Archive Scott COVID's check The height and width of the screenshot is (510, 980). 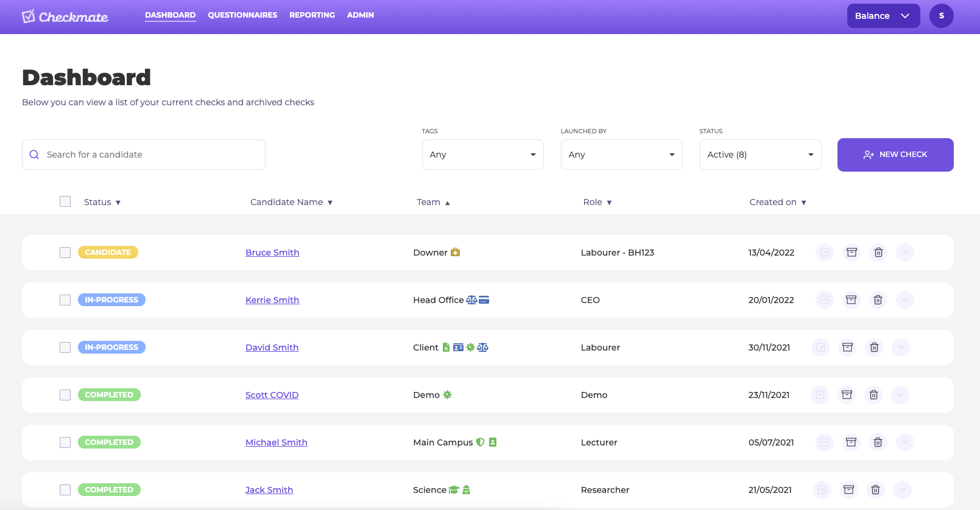tap(847, 395)
